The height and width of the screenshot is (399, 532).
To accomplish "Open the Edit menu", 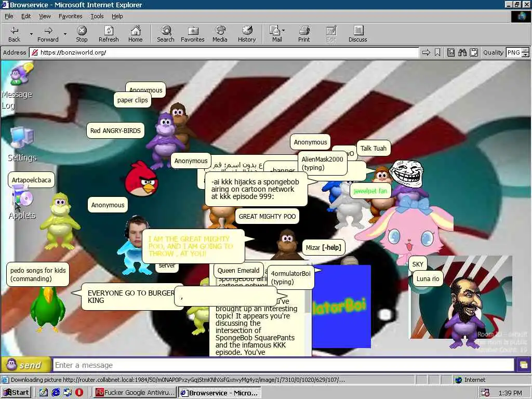I will [26, 16].
